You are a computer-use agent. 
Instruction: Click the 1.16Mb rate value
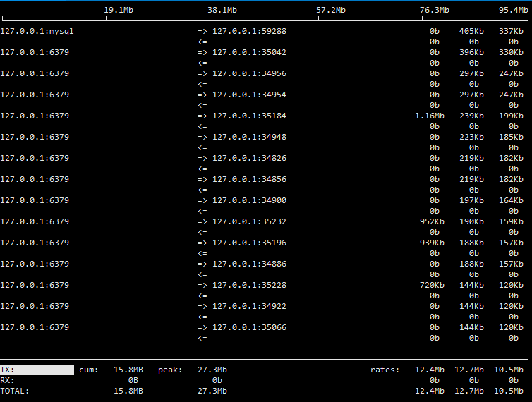point(430,116)
